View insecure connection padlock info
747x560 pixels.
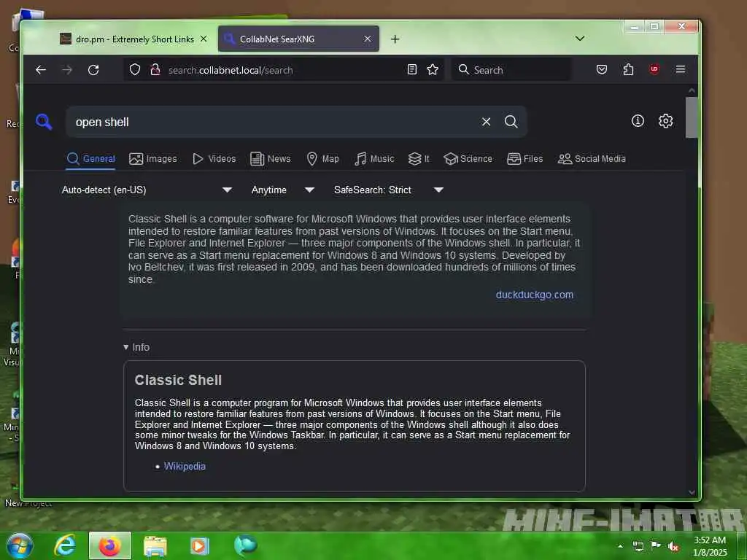[x=155, y=69]
